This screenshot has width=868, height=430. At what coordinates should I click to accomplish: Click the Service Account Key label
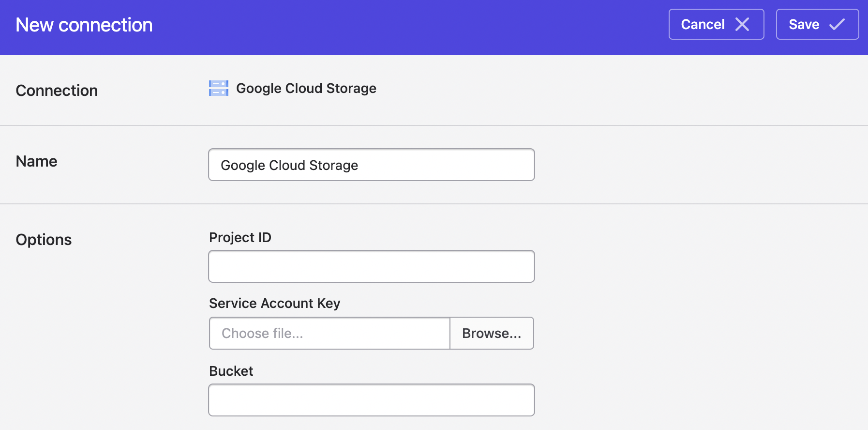tap(274, 303)
